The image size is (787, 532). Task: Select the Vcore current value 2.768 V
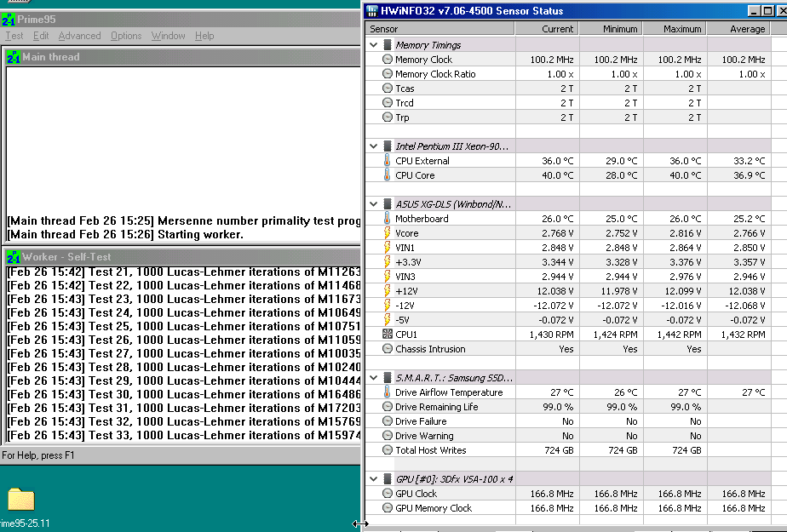pos(557,233)
